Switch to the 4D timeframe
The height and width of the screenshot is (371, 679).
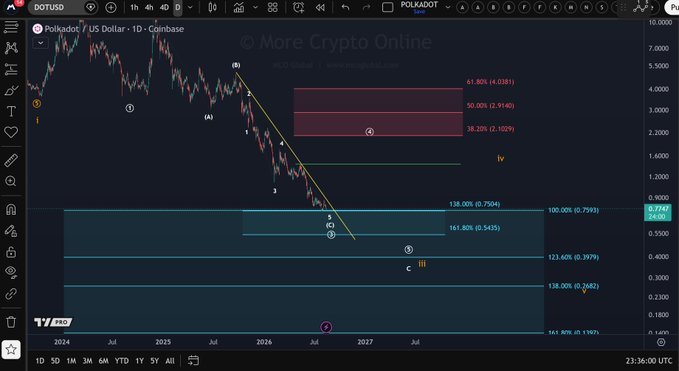pyautogui.click(x=164, y=7)
